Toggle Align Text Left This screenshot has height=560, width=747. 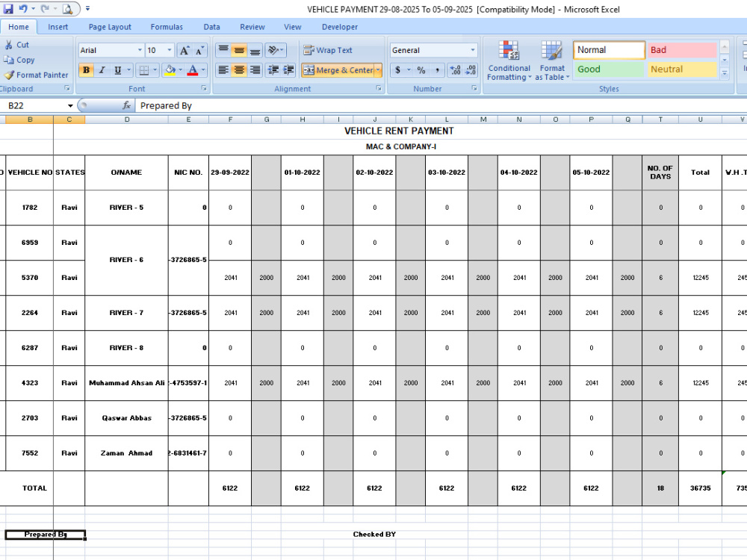pyautogui.click(x=223, y=70)
